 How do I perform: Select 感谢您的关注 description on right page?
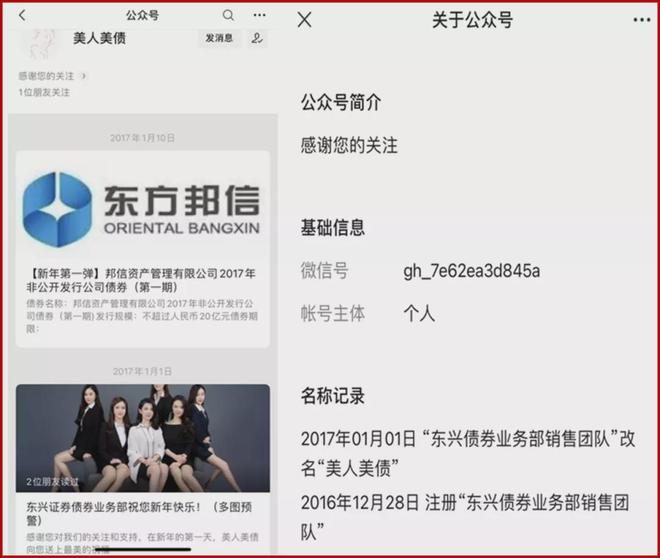click(x=349, y=145)
